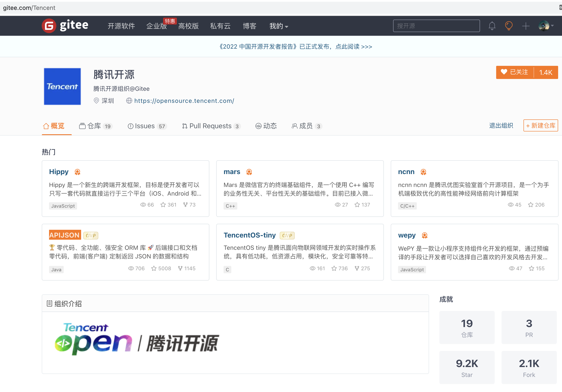Click mars watch eye icon

click(x=338, y=205)
